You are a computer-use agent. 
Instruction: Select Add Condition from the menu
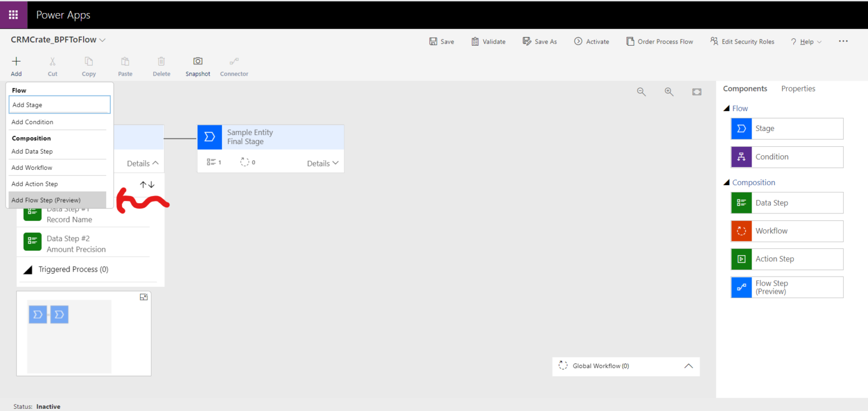pyautogui.click(x=33, y=122)
